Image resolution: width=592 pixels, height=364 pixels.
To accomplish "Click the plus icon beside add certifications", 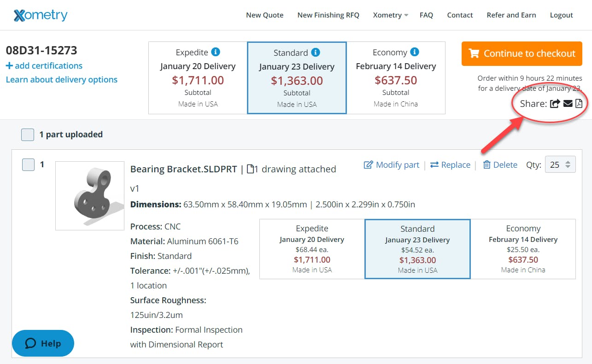I will coord(9,66).
